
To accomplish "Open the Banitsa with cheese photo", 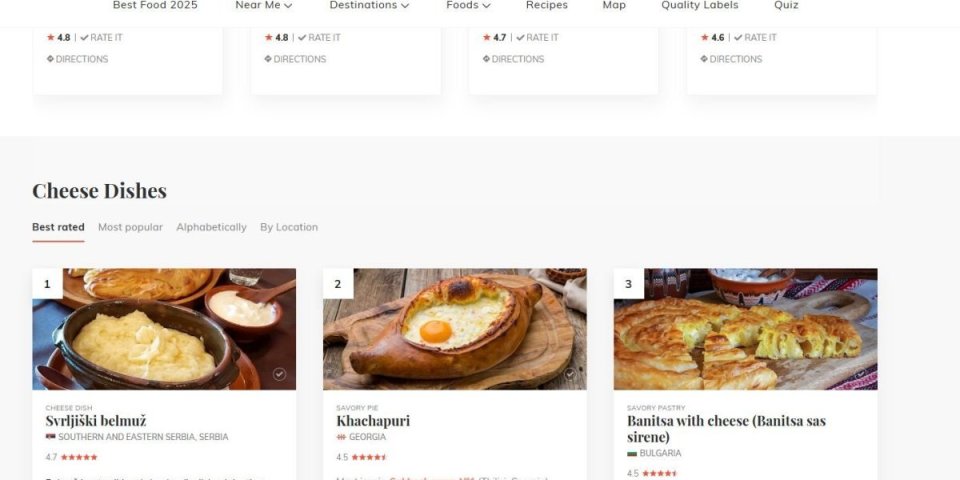I will point(745,329).
